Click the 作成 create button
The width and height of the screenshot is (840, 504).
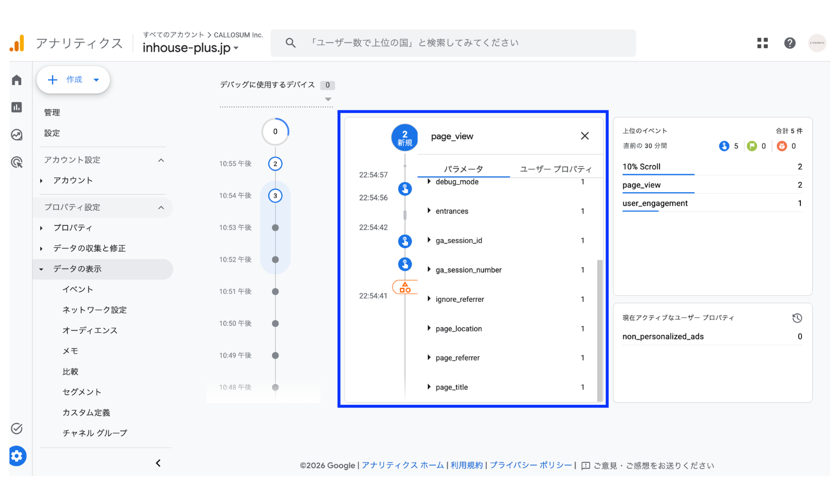(x=73, y=80)
